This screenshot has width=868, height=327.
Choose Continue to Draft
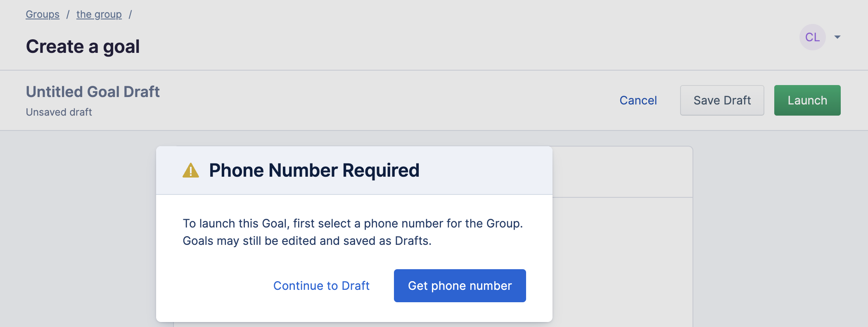pyautogui.click(x=321, y=286)
